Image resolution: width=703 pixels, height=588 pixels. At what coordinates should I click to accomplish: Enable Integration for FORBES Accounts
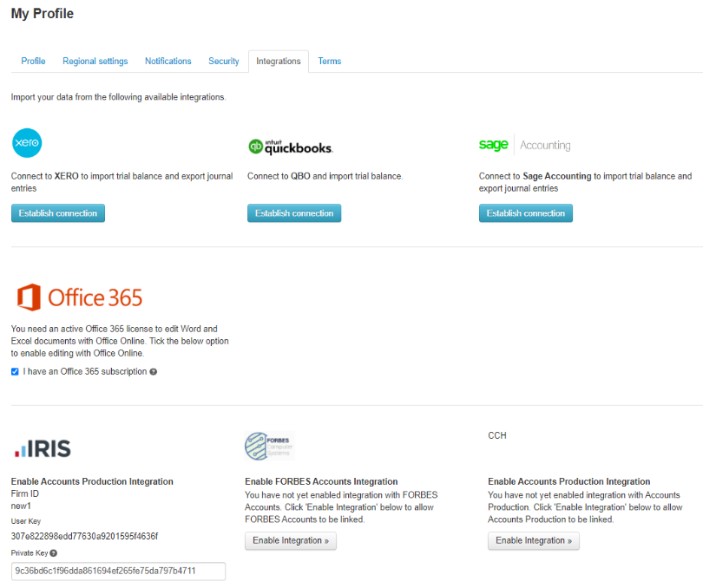290,540
